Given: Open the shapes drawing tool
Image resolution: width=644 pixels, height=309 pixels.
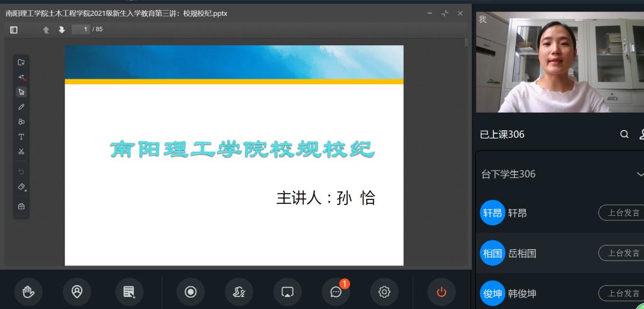Looking at the screenshot, I should pyautogui.click(x=21, y=121).
